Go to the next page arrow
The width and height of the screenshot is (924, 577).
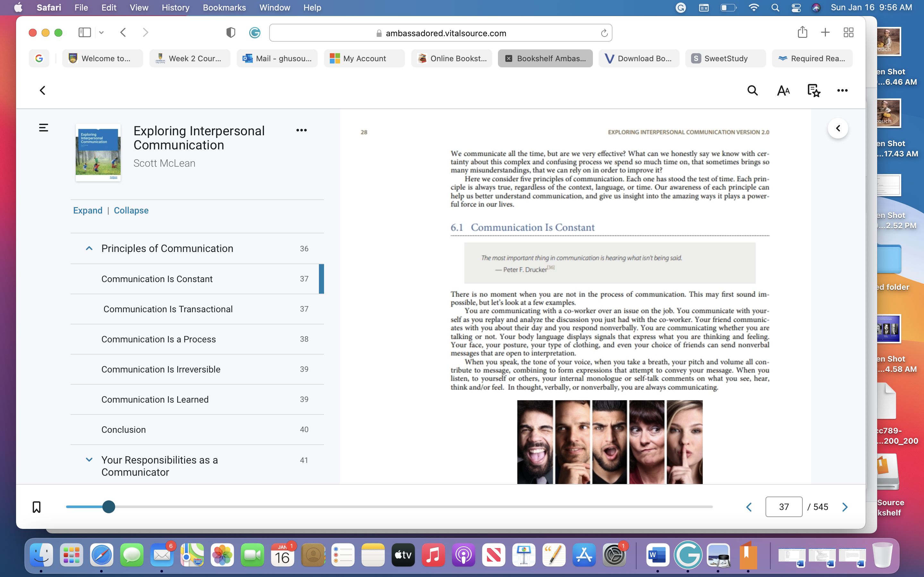tap(844, 507)
